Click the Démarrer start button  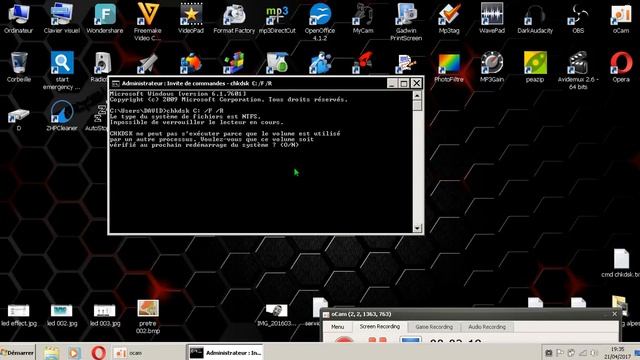click(17, 352)
